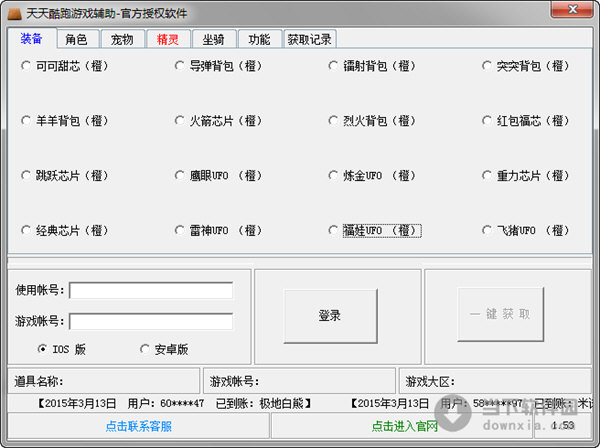Select 福娃UFO（橙）radio button
This screenshot has height=448, width=600.
pyautogui.click(x=334, y=231)
